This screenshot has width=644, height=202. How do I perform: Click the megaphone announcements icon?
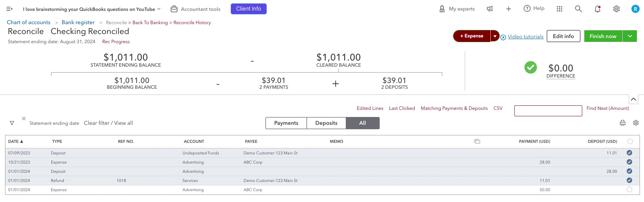490,9
